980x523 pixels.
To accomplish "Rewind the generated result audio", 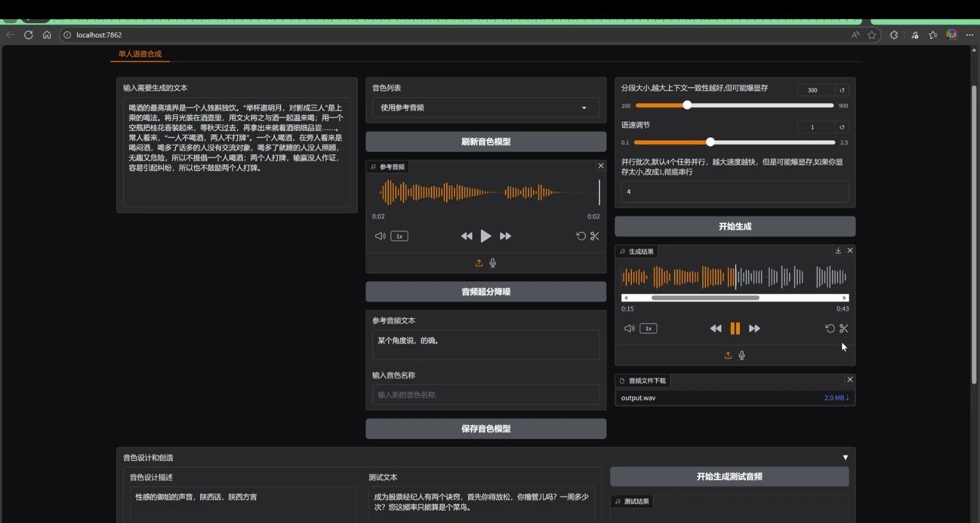I will (715, 328).
